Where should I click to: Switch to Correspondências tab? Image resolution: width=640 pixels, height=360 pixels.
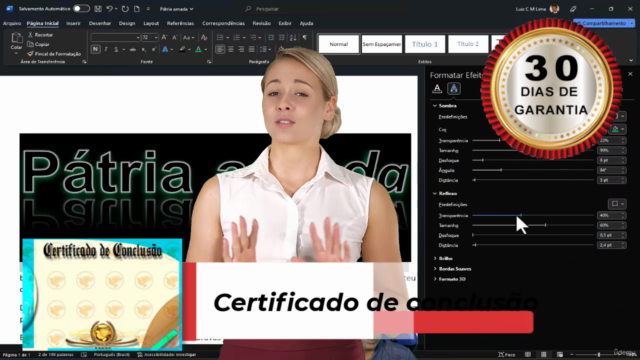[223, 23]
